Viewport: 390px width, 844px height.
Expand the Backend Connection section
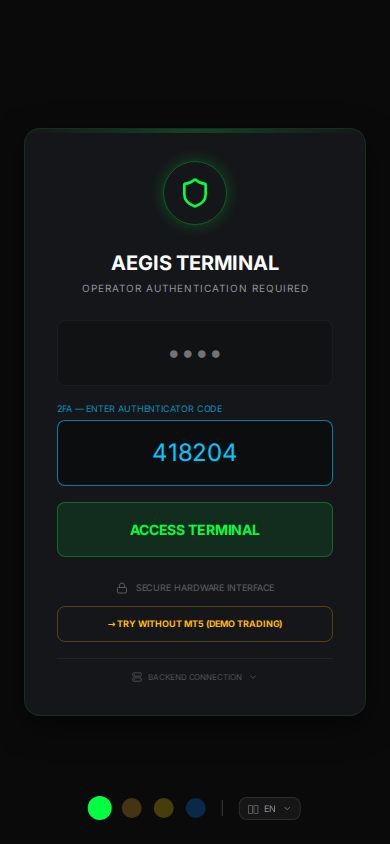tap(195, 677)
